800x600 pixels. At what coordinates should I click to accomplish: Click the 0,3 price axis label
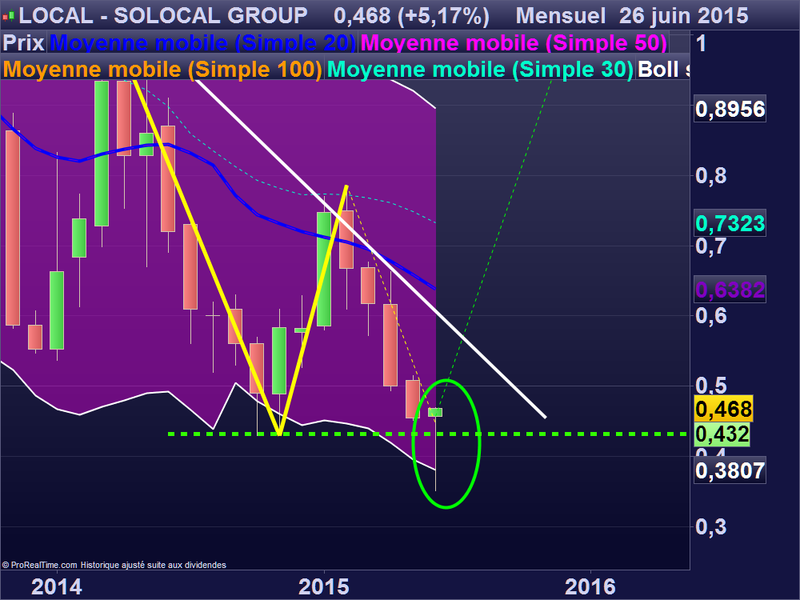pos(711,527)
